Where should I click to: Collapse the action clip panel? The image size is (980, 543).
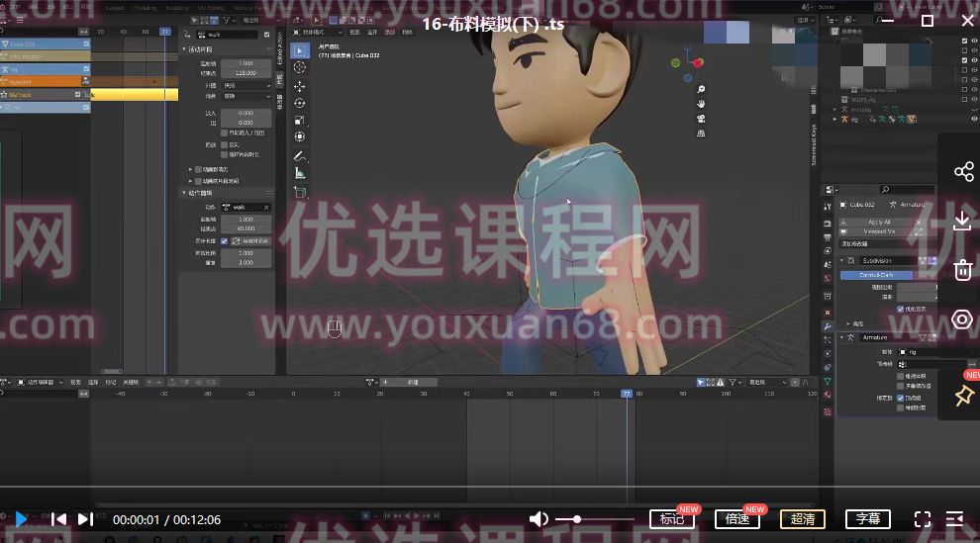pyautogui.click(x=184, y=193)
